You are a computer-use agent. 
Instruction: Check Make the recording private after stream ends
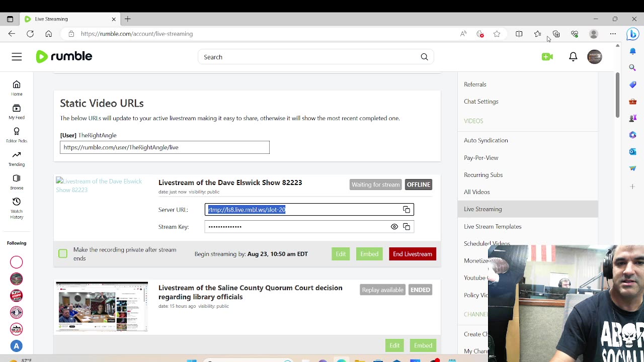(63, 254)
